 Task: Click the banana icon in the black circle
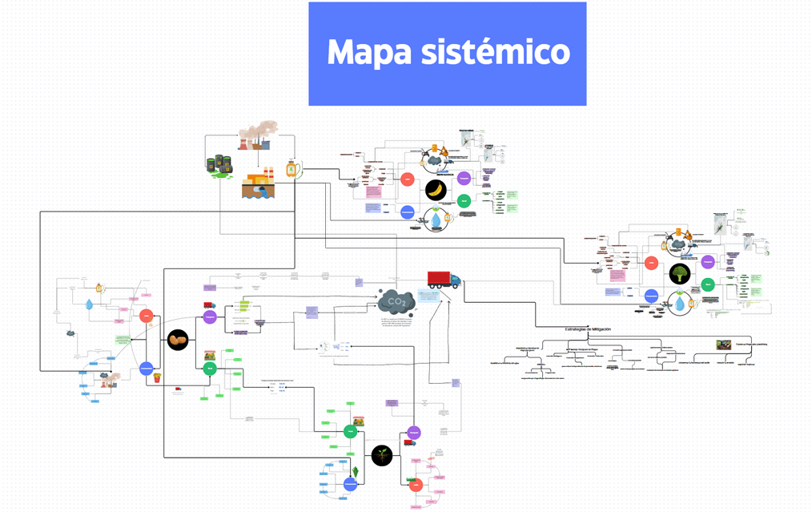pos(436,190)
